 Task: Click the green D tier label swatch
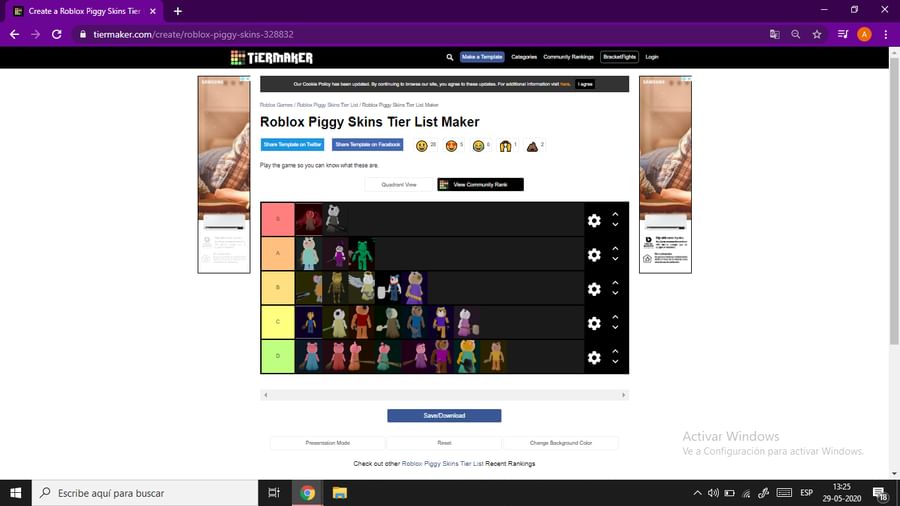(x=278, y=356)
